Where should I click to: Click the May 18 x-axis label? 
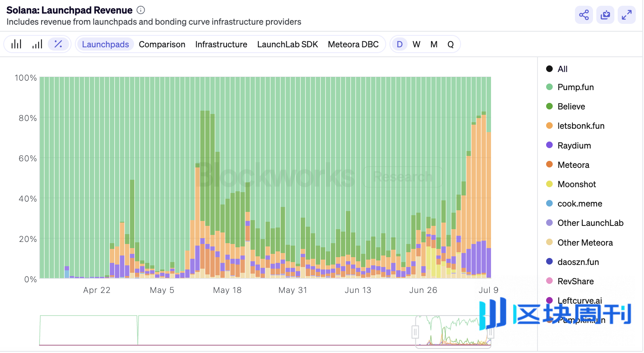coord(227,290)
